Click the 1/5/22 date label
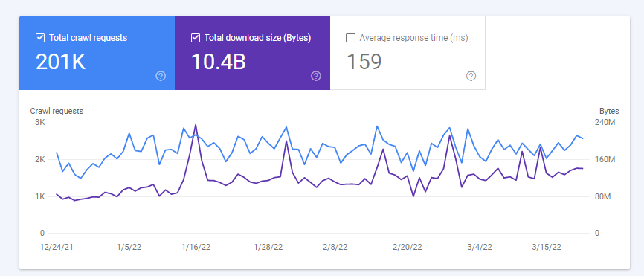The image size is (644, 276). point(129,247)
